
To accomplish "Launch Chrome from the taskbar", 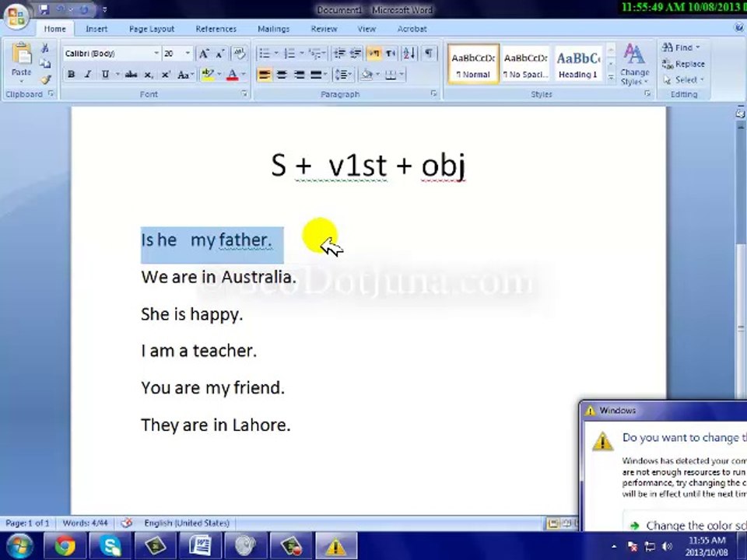I will tap(65, 546).
